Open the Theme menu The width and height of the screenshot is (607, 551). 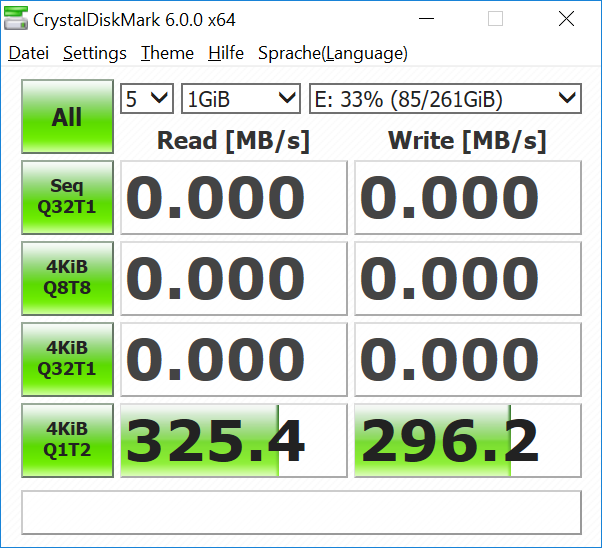pos(167,53)
